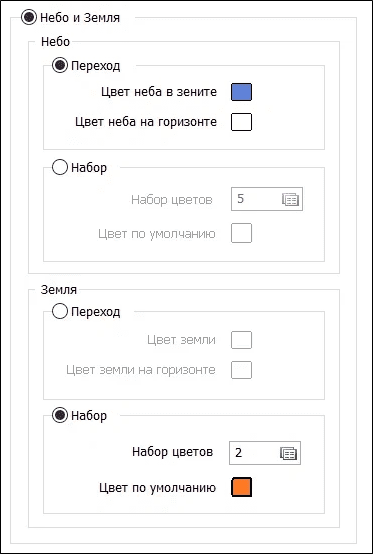This screenshot has width=373, height=554.
Task: Open the white Цвет неба на горизонте swatch
Action: (241, 122)
